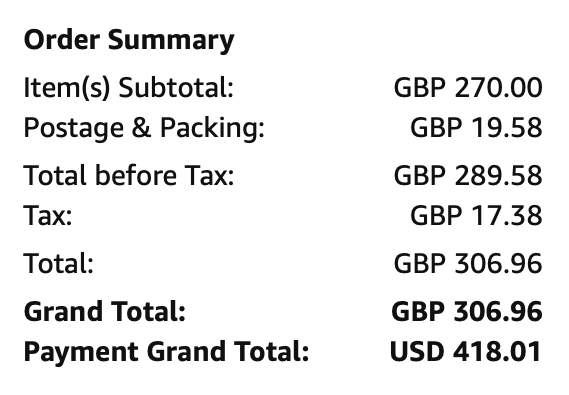
Task: Click the Order Summary heading
Action: [129, 41]
